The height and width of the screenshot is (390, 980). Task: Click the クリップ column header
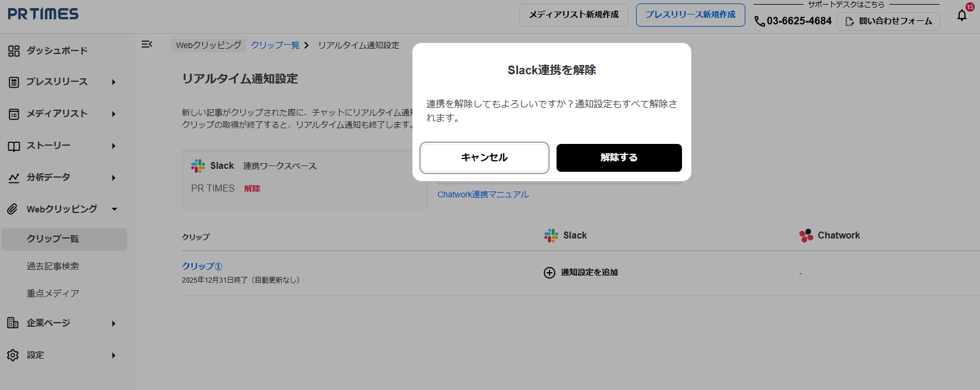pyautogui.click(x=196, y=237)
